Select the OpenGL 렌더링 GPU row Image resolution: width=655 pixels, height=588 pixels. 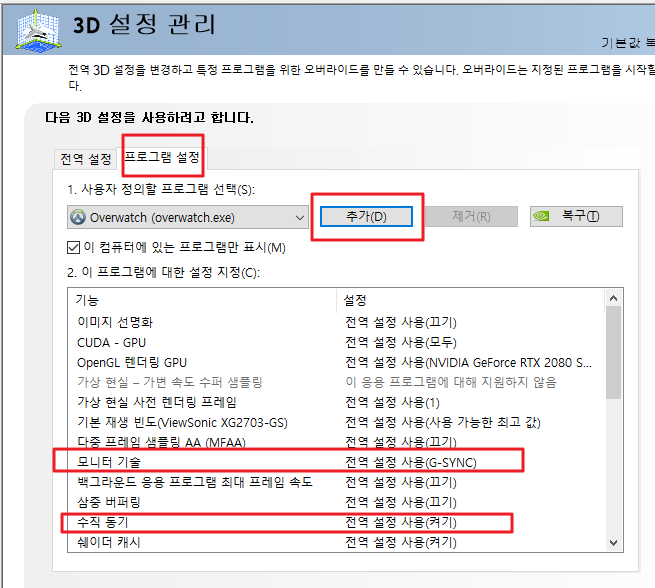coord(336,362)
